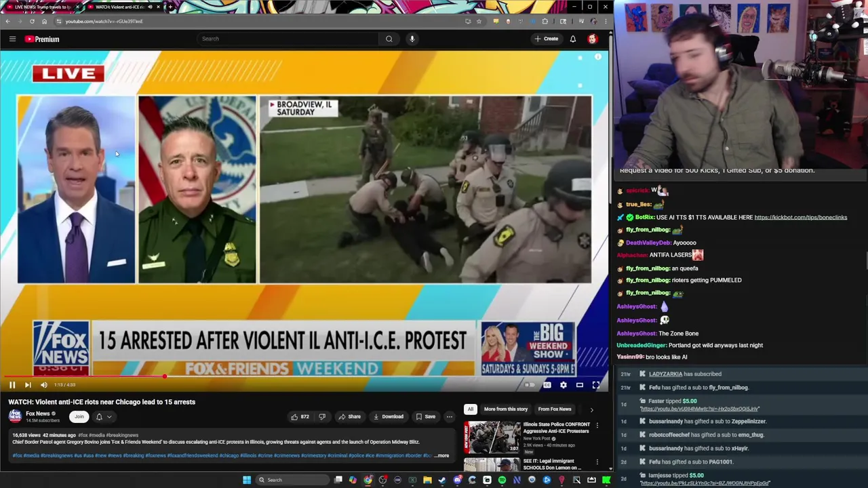
Task: Go back with browser back arrow
Action: [x=7, y=21]
